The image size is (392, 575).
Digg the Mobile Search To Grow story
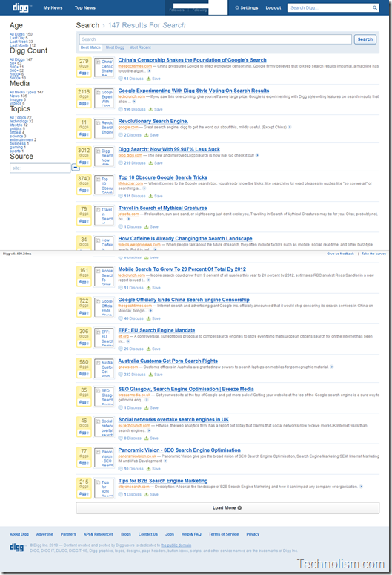point(84,282)
